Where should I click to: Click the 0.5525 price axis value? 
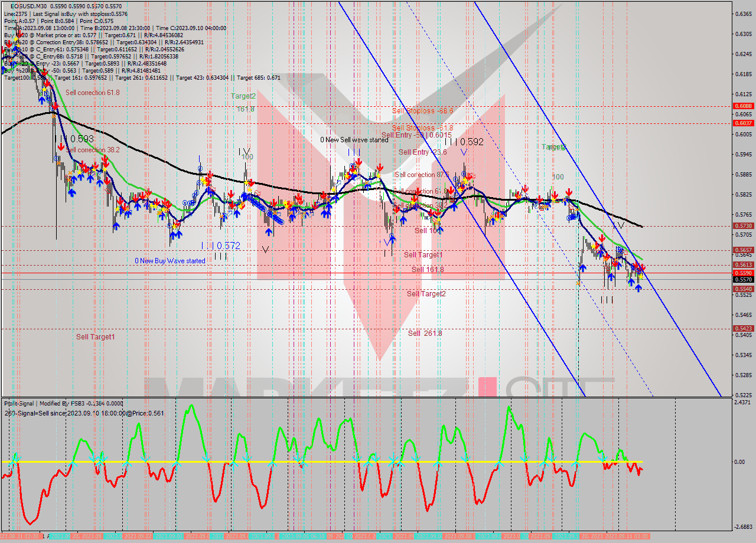tap(743, 295)
